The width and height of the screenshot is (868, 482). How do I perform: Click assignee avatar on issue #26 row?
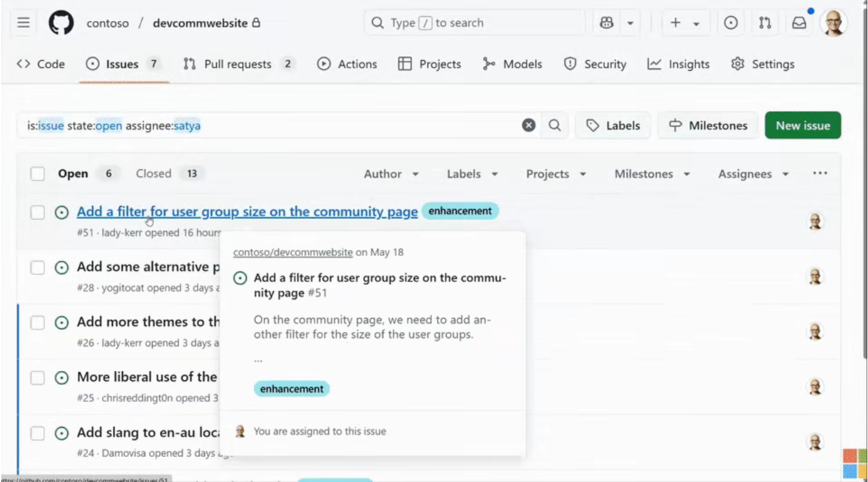(816, 331)
